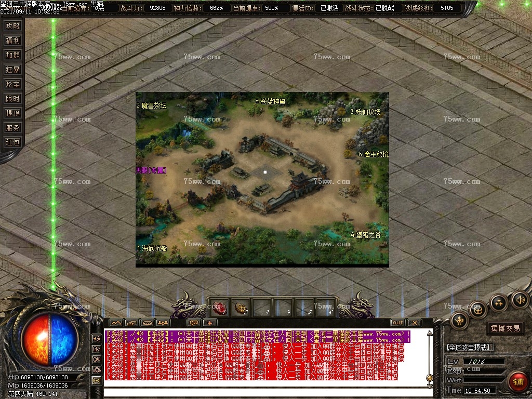The height and width of the screenshot is (399, 532).
Task: Click the Hp 6093138/6093138 readout
Action: coord(37,377)
